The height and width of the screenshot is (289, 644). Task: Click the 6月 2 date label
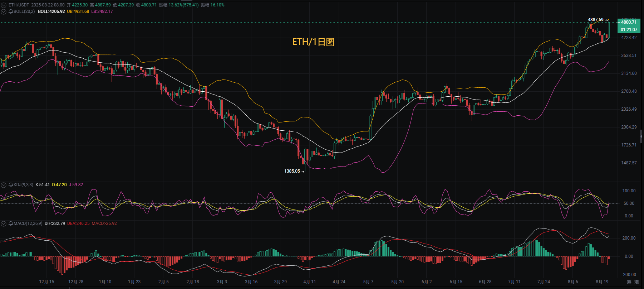(x=427, y=282)
